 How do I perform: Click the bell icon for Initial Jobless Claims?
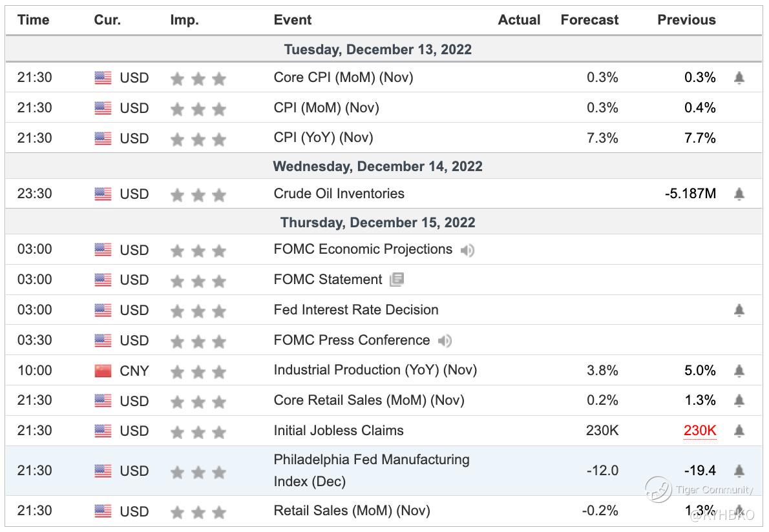pyautogui.click(x=739, y=431)
